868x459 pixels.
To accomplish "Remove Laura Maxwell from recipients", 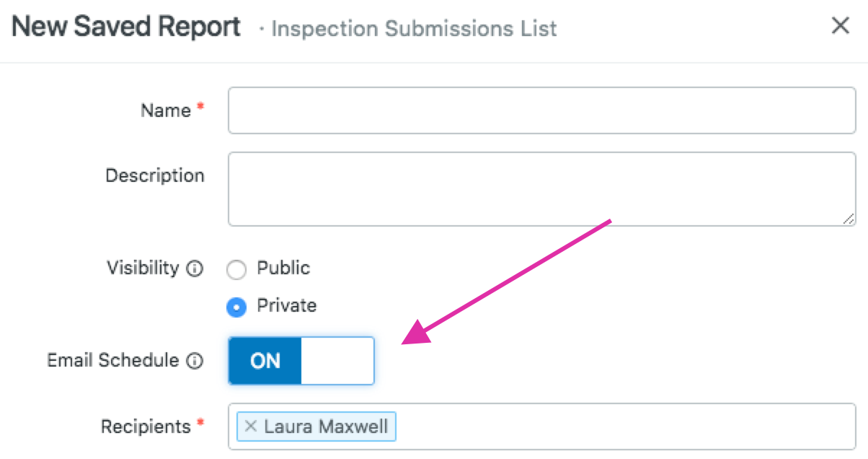I will point(250,427).
